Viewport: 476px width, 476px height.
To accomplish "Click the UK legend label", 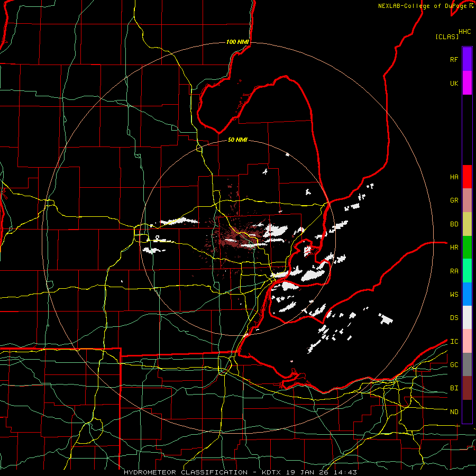I will pos(454,83).
